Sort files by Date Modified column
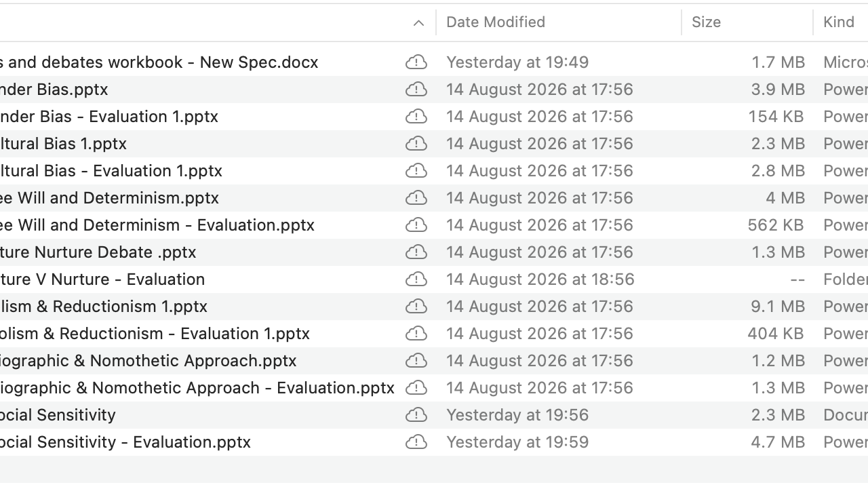The width and height of the screenshot is (868, 487). pos(496,22)
